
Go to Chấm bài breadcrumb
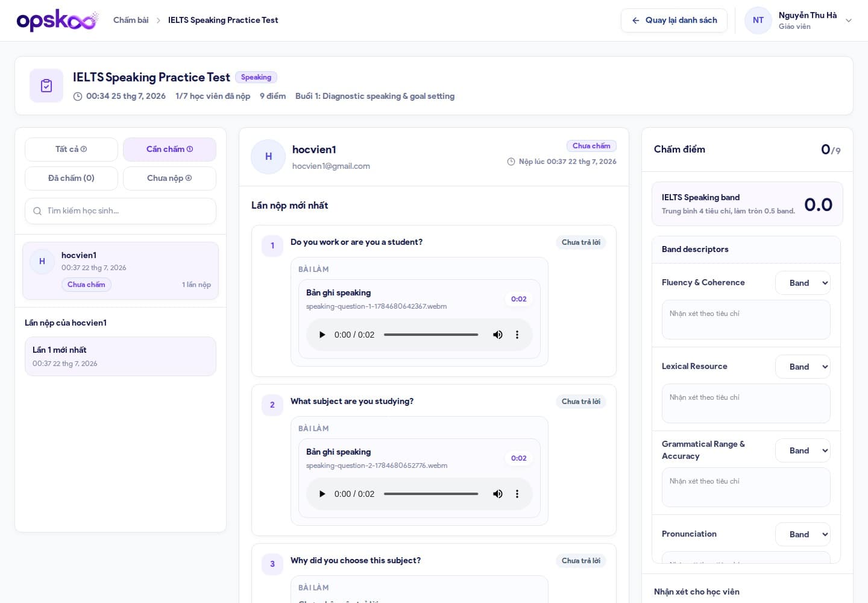tap(131, 20)
